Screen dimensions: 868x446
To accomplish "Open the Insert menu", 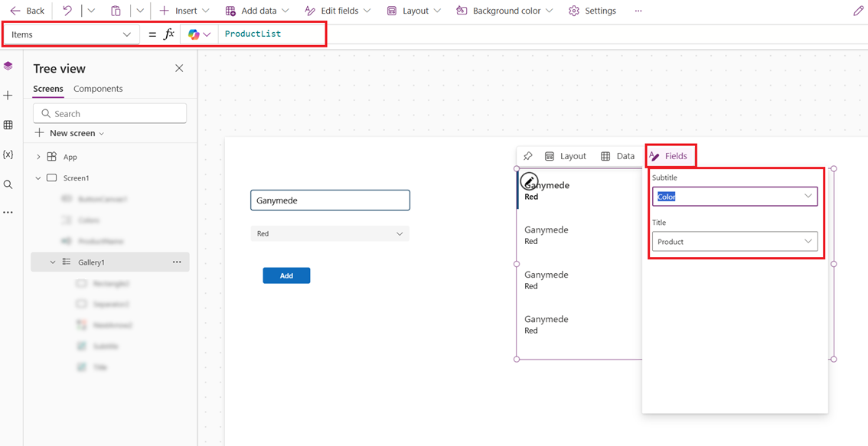I will (x=184, y=11).
